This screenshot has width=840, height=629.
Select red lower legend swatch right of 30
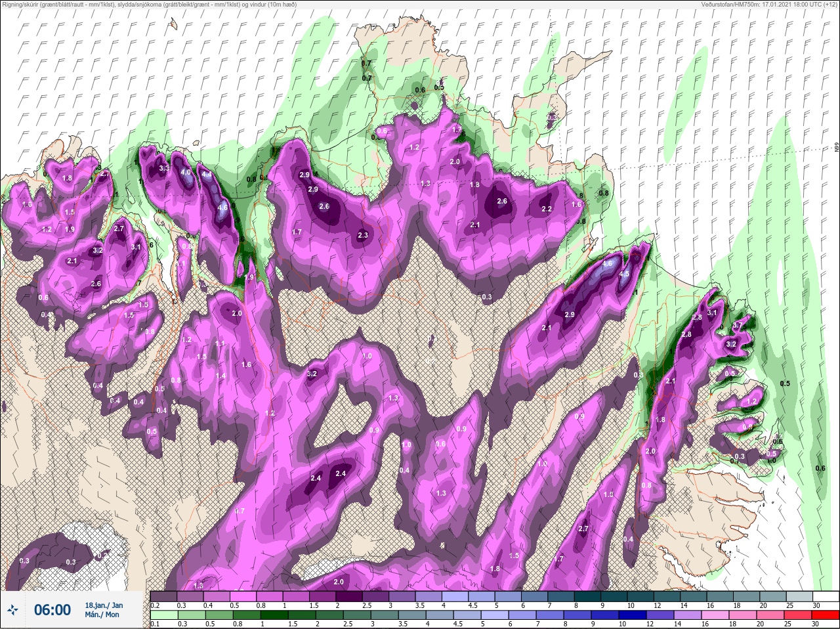point(826,615)
